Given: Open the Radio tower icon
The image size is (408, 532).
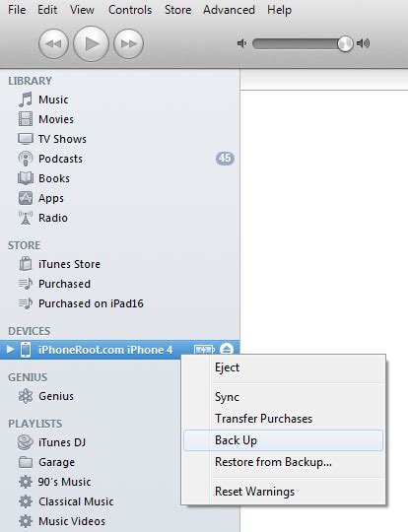Looking at the screenshot, I should pos(26,218).
